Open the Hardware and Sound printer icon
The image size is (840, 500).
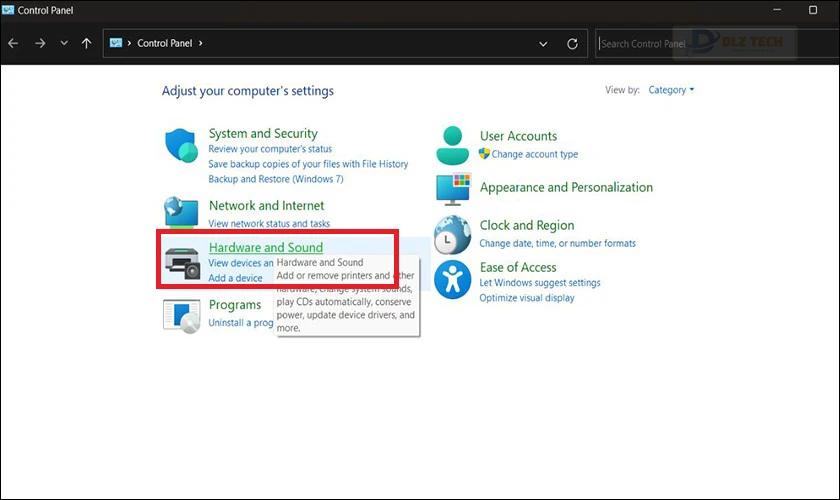pos(183,263)
